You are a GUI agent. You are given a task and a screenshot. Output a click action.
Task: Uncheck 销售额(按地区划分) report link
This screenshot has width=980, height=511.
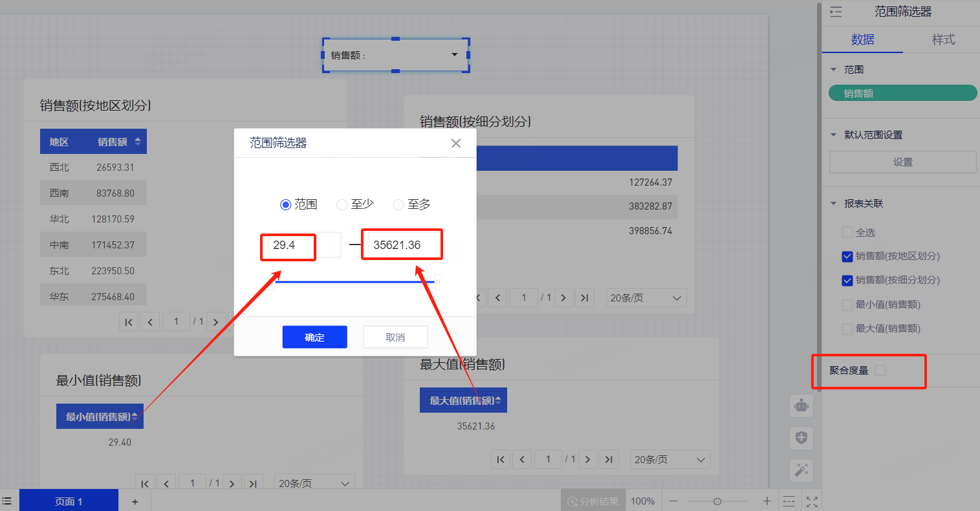847,256
